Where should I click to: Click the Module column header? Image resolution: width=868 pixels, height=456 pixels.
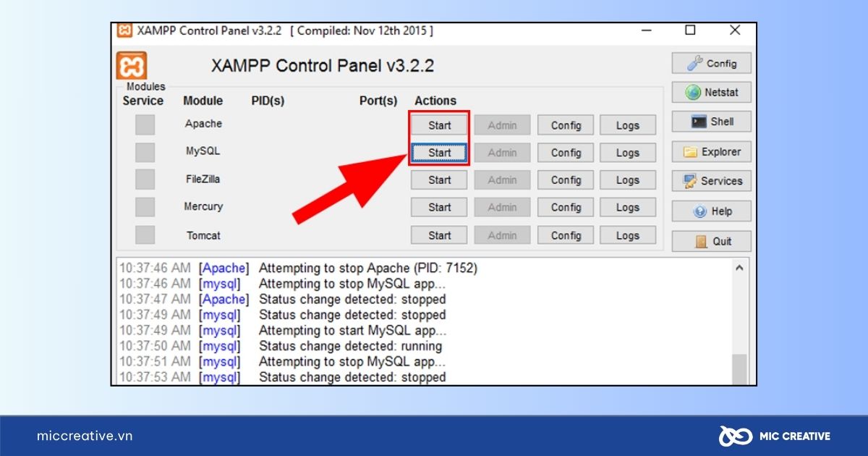tap(203, 101)
